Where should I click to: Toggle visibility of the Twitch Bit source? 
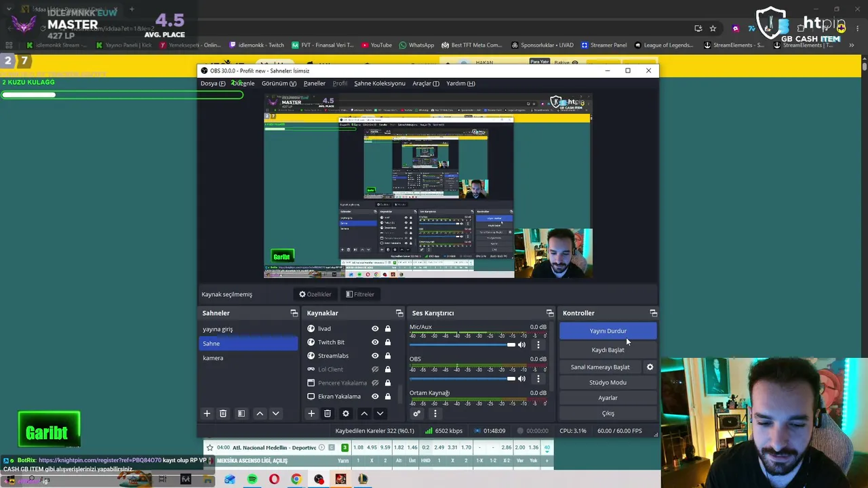click(375, 342)
